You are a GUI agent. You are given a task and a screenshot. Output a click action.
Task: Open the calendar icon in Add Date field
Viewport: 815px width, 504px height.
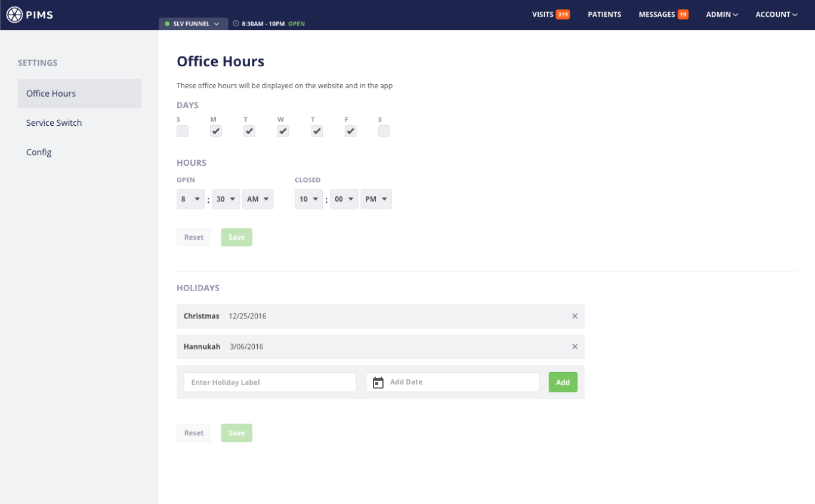click(x=379, y=382)
